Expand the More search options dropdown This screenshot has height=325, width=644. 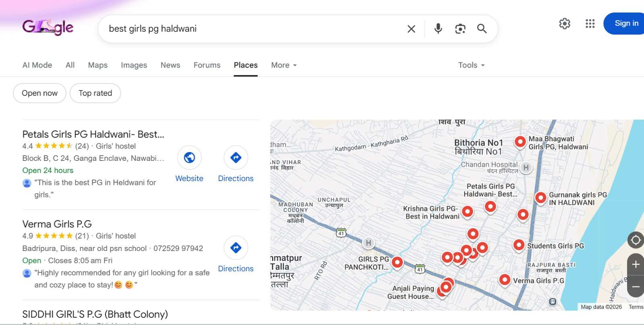tap(284, 65)
